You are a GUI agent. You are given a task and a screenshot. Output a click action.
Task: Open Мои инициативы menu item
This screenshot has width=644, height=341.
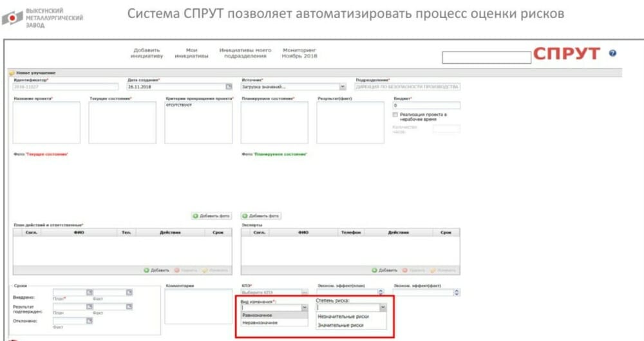[191, 53]
